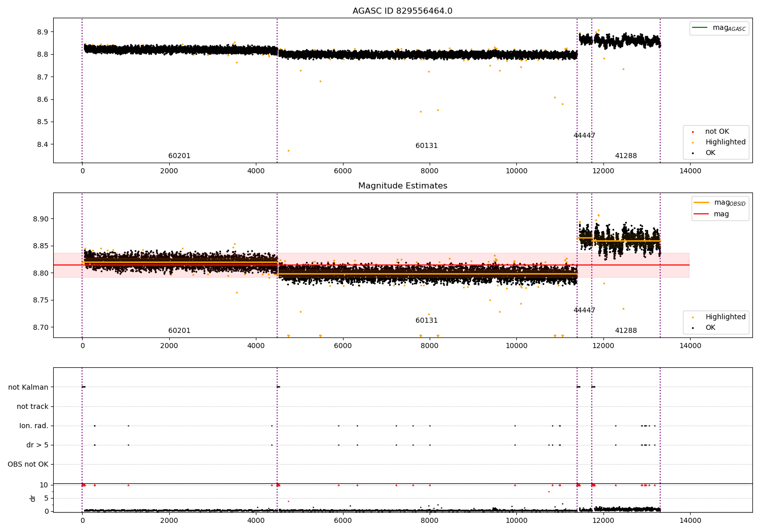Image resolution: width=760 pixels, height=532 pixels.
Task: Click the 'dr > 5' row label
Action: pos(37,445)
